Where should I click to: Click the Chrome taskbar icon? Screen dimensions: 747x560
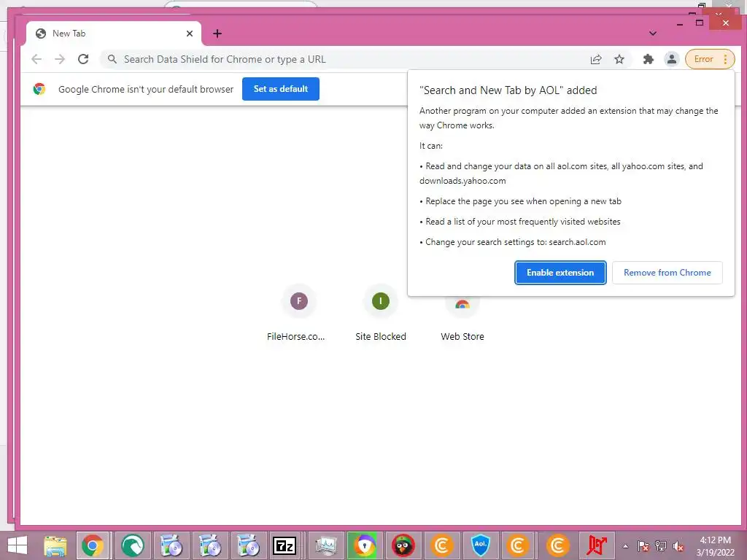point(93,545)
